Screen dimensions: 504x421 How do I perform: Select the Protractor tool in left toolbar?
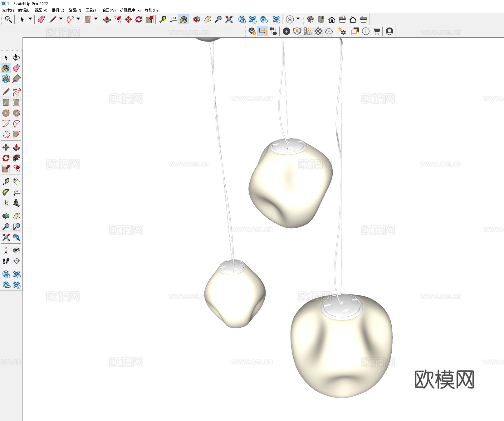pyautogui.click(x=6, y=192)
